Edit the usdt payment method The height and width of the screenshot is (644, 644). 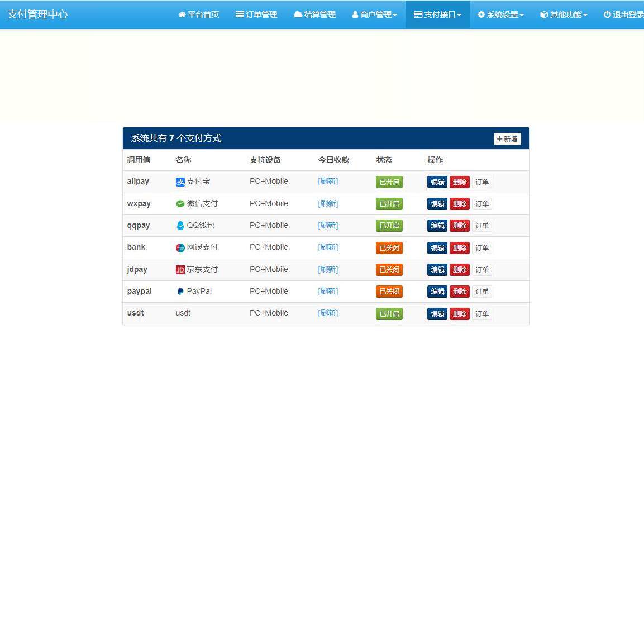click(x=437, y=314)
